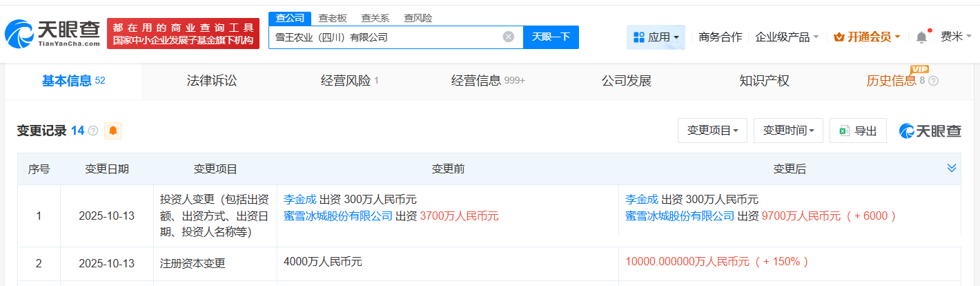Click the 2025-10-13 date in row 1
Screen dimensions: 980x286
[x=106, y=216]
